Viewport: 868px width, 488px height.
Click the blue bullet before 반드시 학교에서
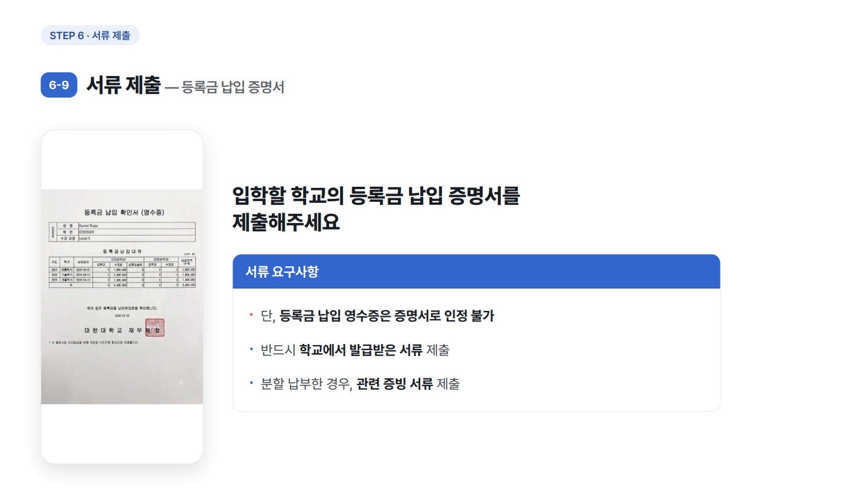point(251,350)
